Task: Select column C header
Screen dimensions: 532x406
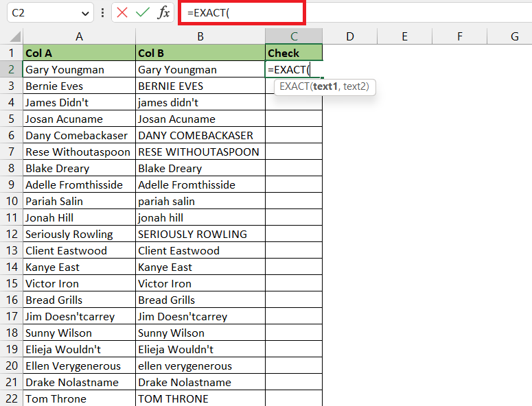Action: 294,36
